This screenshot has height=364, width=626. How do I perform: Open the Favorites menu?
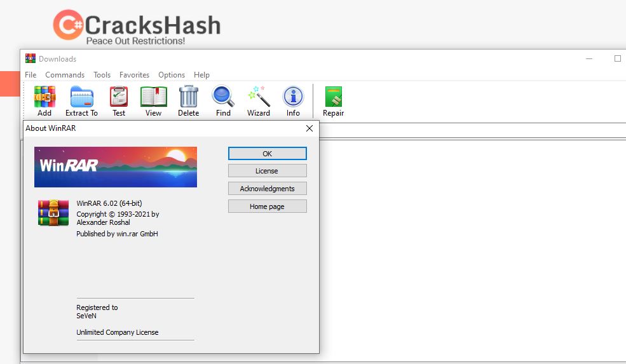pos(134,74)
